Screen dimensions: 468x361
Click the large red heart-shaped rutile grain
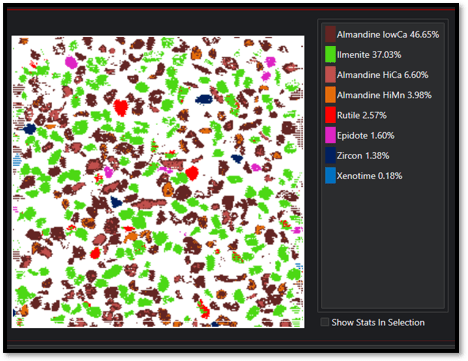click(x=120, y=107)
